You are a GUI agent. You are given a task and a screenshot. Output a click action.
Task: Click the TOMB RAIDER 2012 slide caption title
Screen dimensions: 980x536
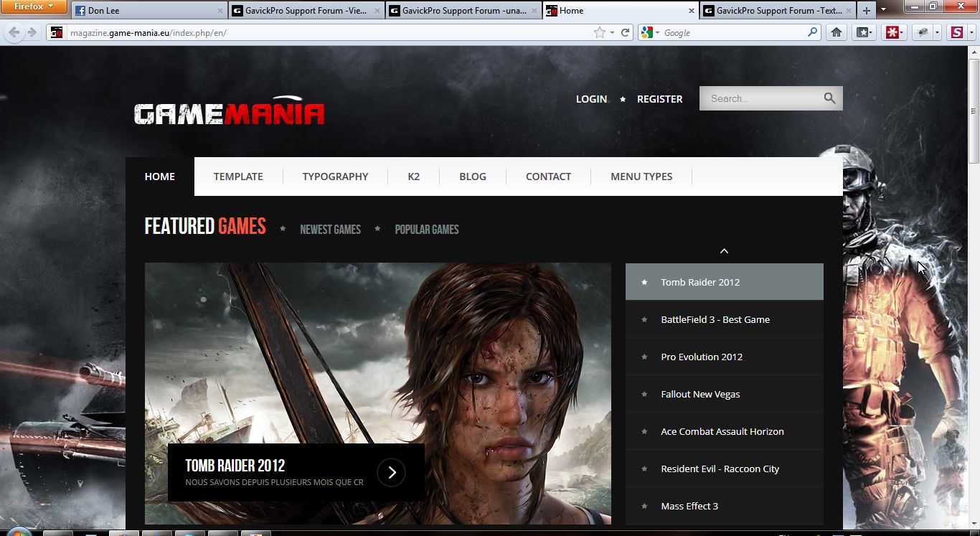point(235,465)
